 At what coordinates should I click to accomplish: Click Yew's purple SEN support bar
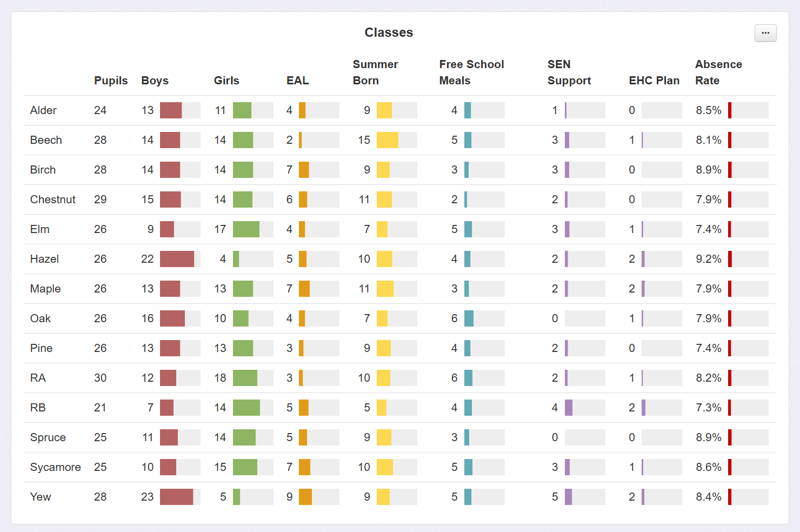(x=568, y=497)
